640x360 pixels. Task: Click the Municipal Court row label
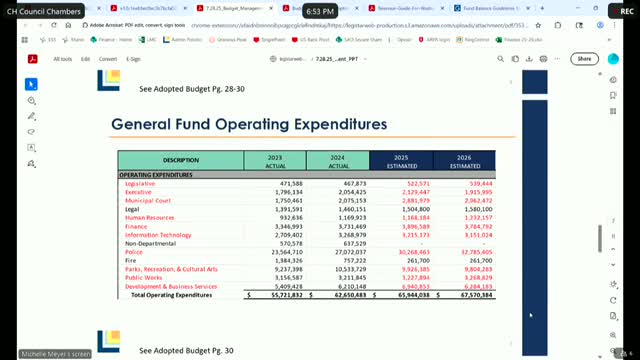click(148, 201)
